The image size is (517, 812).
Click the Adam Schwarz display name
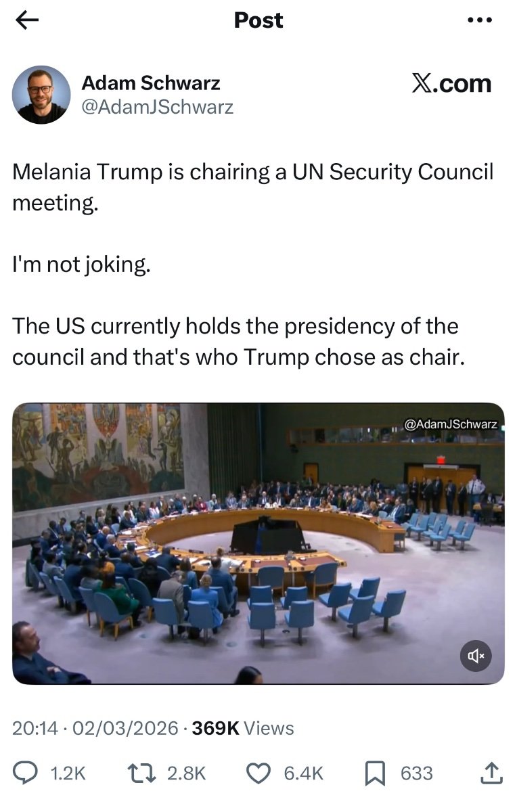[151, 83]
